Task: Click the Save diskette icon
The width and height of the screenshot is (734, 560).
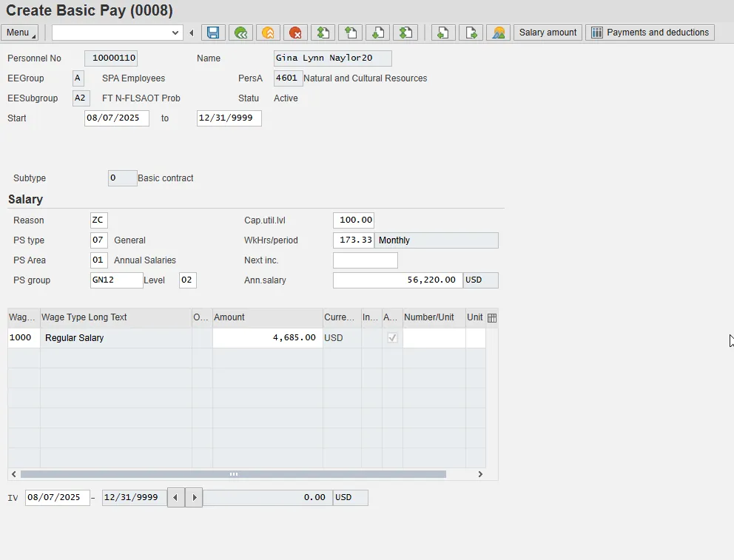Action: pos(213,33)
